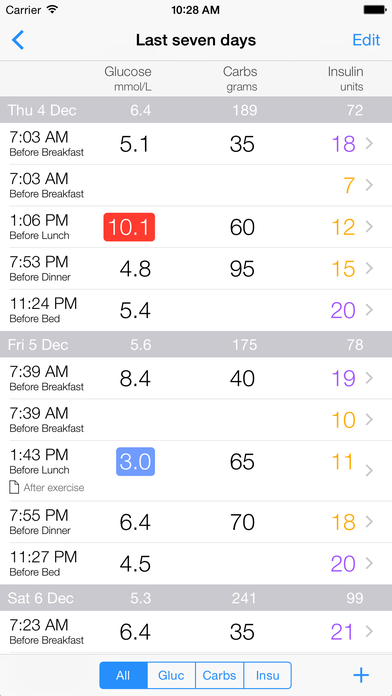Switch to the Insu filter segment

[x=268, y=675]
